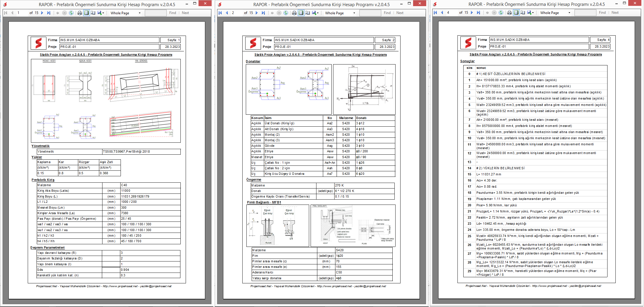Click app logo icon in page 2 window title bar
Image resolution: width=644 pixels, height=307 pixels.
pyautogui.click(x=220, y=4)
